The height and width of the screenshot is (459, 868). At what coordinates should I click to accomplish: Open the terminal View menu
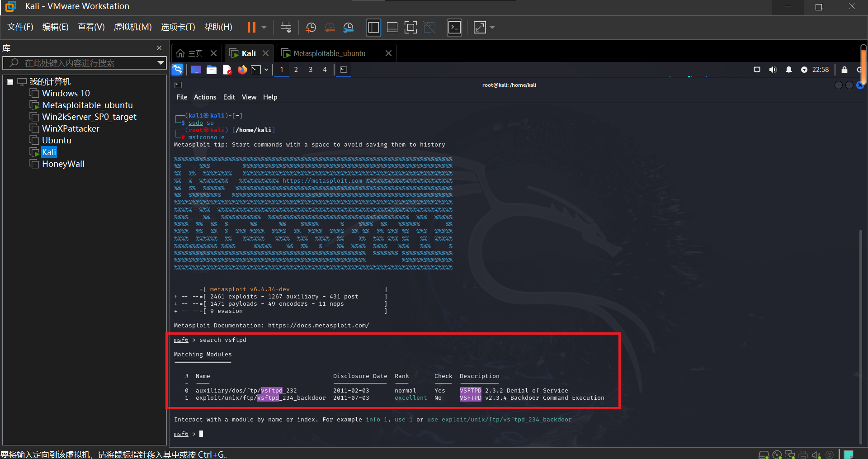249,97
